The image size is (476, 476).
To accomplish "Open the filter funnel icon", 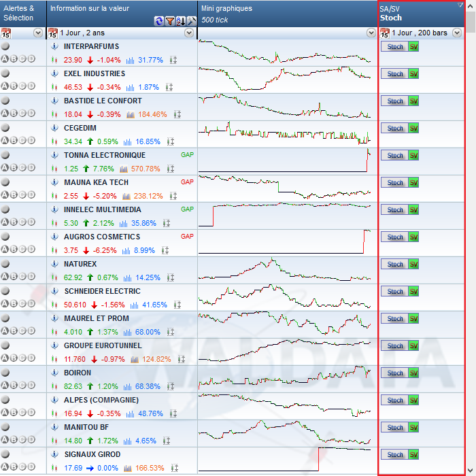I will coord(170,21).
